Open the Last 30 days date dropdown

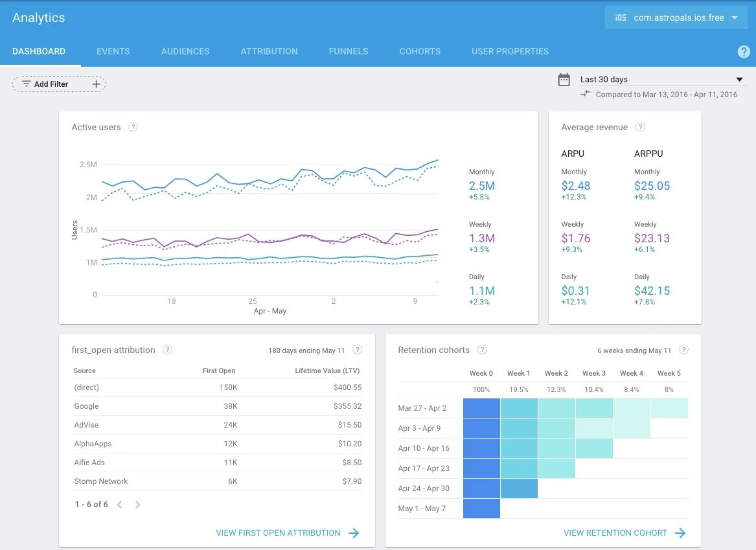(663, 80)
